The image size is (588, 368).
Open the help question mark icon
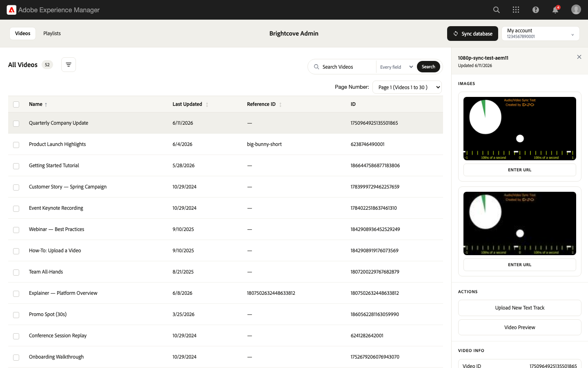pos(536,10)
